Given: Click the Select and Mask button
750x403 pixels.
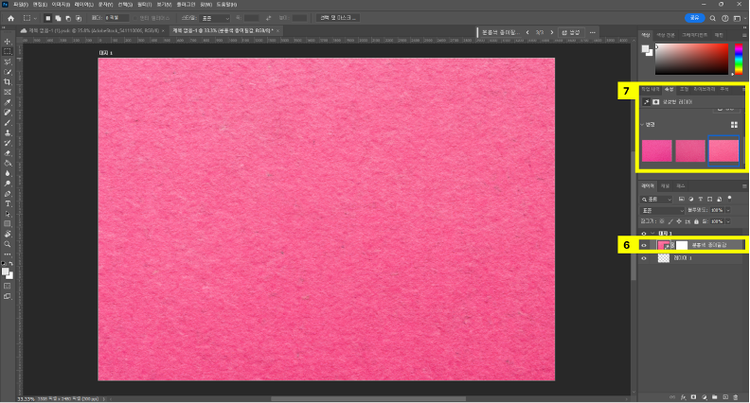Looking at the screenshot, I should tap(338, 18).
